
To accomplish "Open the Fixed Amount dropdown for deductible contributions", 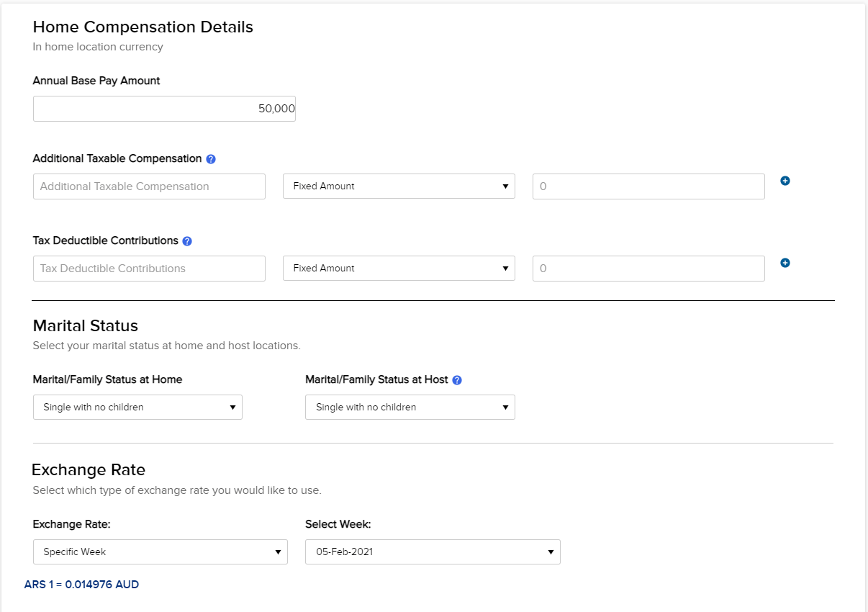I will [x=399, y=268].
